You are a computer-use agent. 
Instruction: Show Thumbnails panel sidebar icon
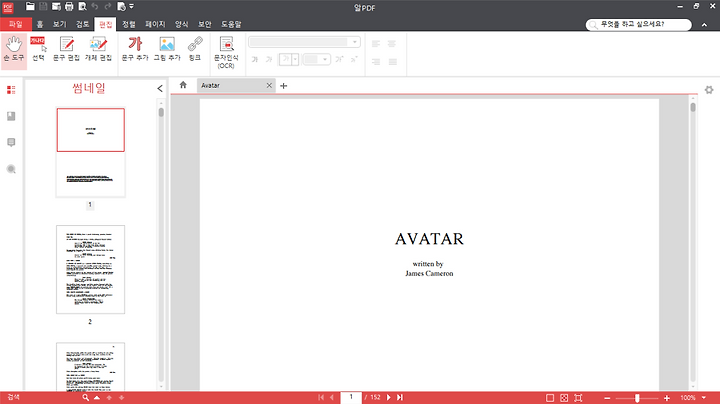[11, 90]
